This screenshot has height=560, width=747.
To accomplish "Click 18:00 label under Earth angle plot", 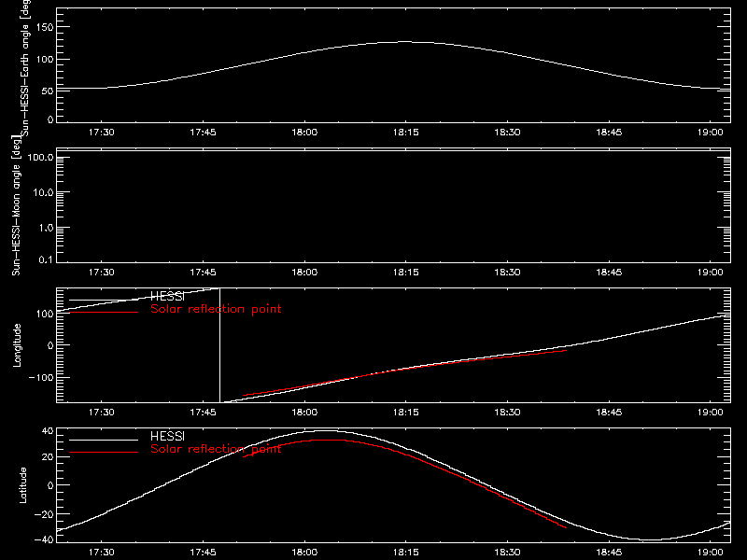I will pyautogui.click(x=304, y=132).
